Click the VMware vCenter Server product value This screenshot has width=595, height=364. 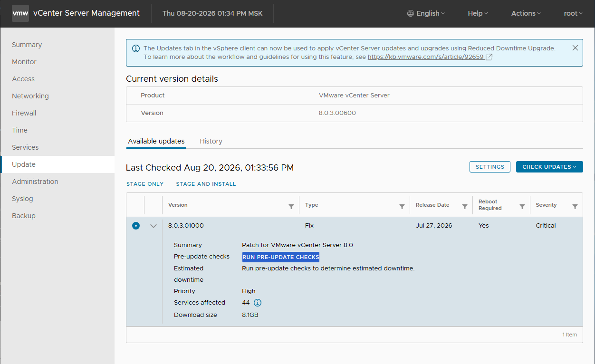[x=354, y=96]
